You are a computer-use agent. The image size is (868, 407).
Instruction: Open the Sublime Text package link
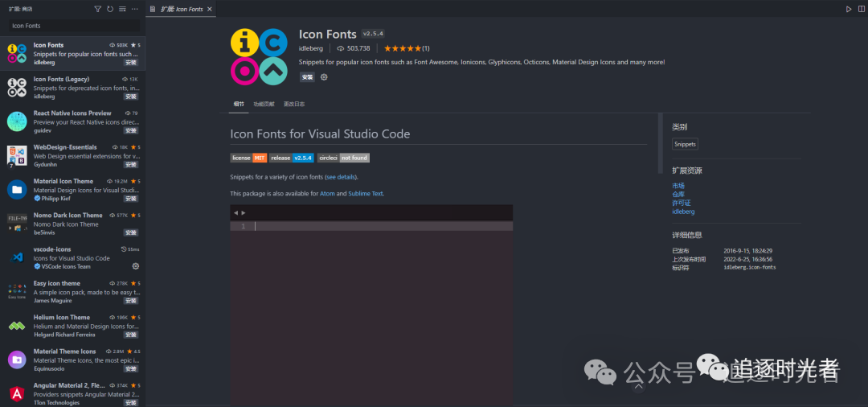(x=366, y=194)
